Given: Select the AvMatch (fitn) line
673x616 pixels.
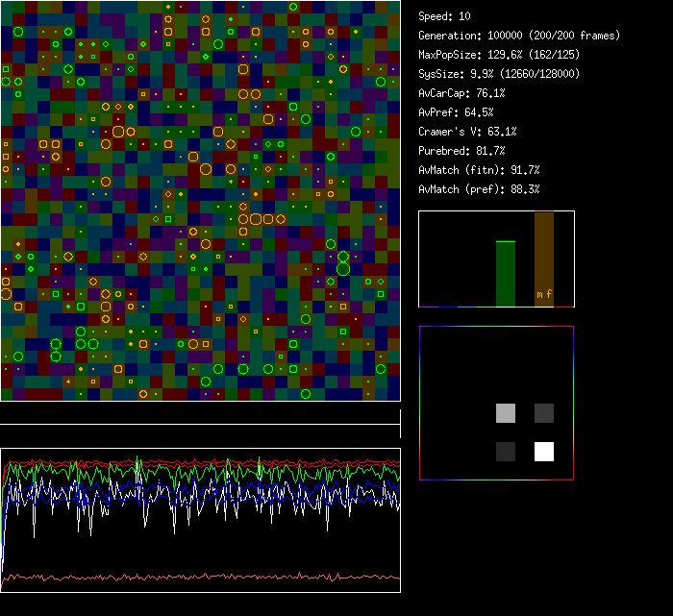Looking at the screenshot, I should [x=479, y=170].
